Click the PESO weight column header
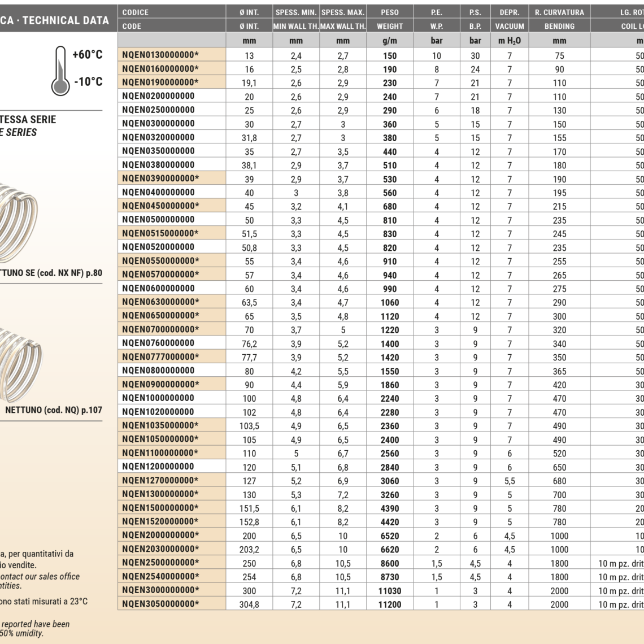This screenshot has width=644, height=644. tap(389, 12)
